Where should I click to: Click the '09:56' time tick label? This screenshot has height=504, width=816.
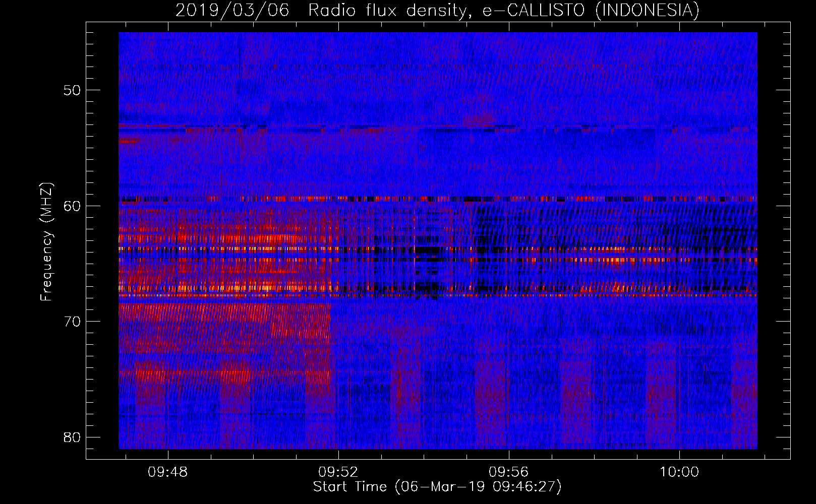[508, 472]
